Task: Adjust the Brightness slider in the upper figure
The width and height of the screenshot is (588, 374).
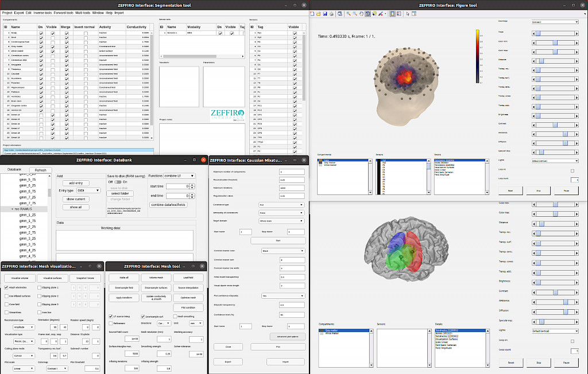Action: point(555,114)
